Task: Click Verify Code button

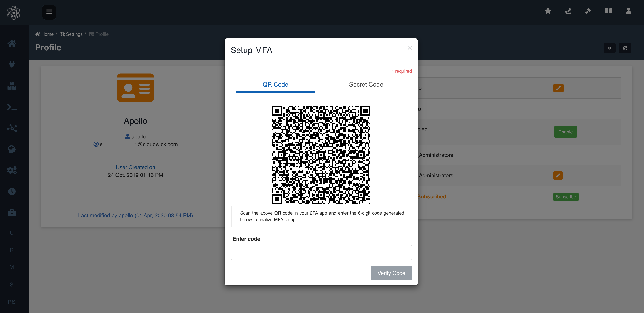Action: [x=391, y=273]
